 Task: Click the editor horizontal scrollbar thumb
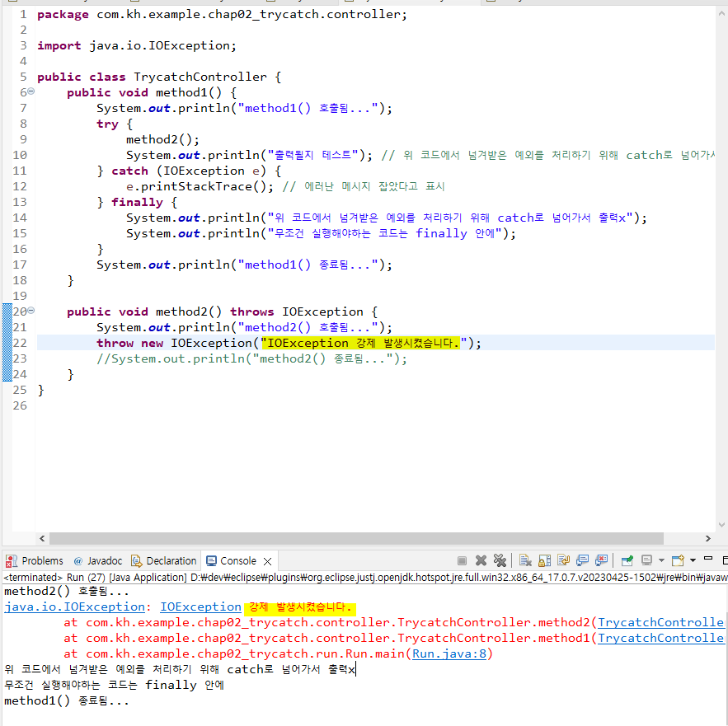[x=356, y=538]
